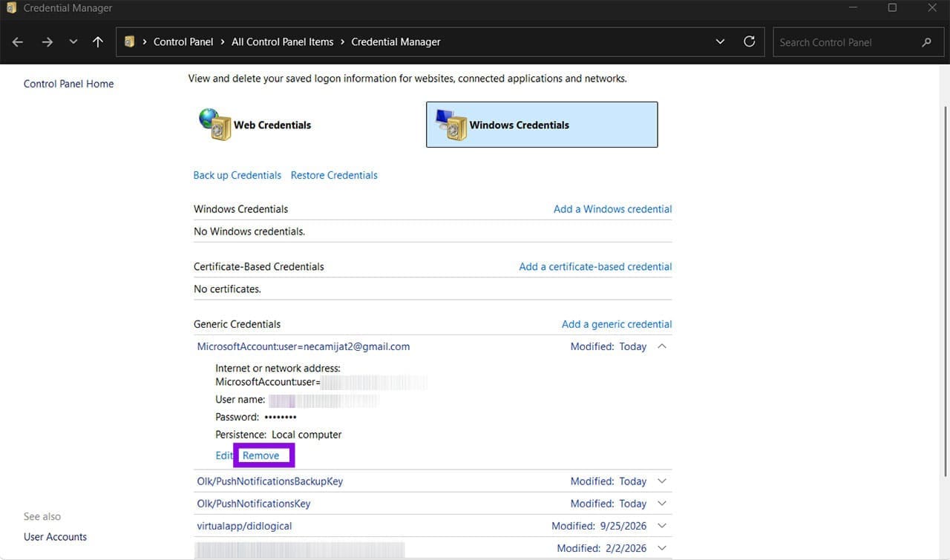Click Credential Manager title bar icon
Viewport: 950px width, 560px height.
click(x=11, y=8)
